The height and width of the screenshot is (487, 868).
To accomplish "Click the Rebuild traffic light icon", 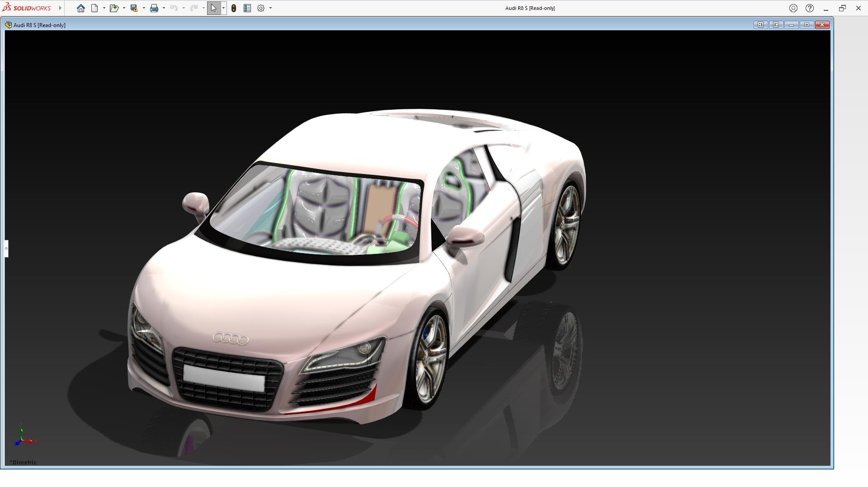I will [234, 8].
